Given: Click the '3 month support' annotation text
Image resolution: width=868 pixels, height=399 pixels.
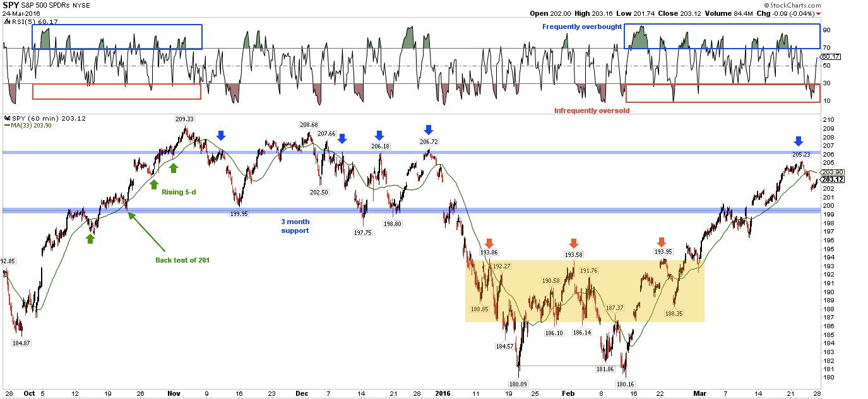Looking at the screenshot, I should coord(296,226).
